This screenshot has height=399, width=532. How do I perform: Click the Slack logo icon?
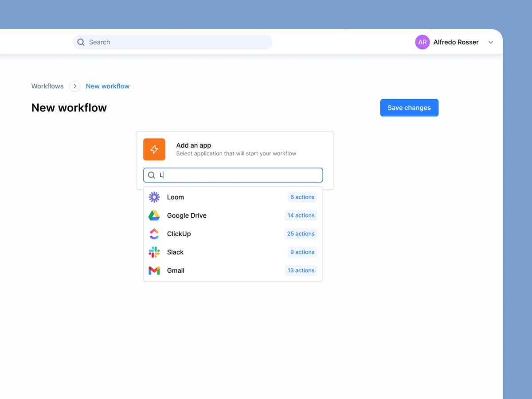[x=154, y=252]
